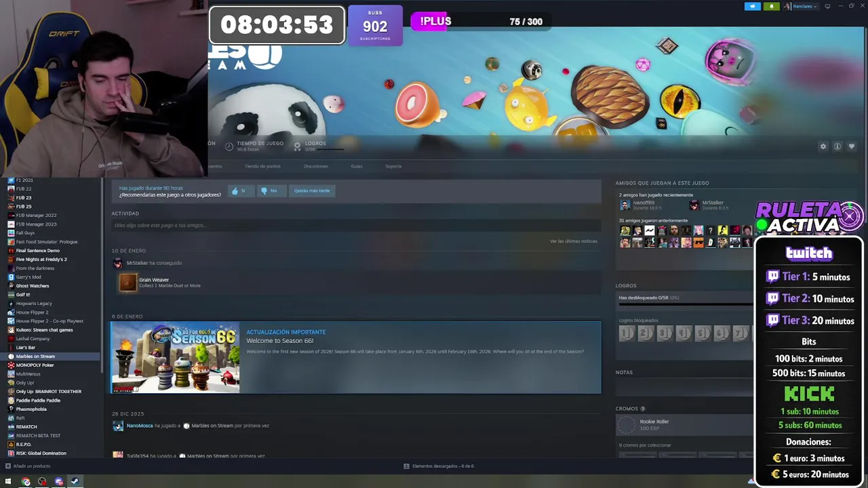This screenshot has width=868, height=488.
Task: Select Five Nights at Freddy's 2
Action: [41, 260]
